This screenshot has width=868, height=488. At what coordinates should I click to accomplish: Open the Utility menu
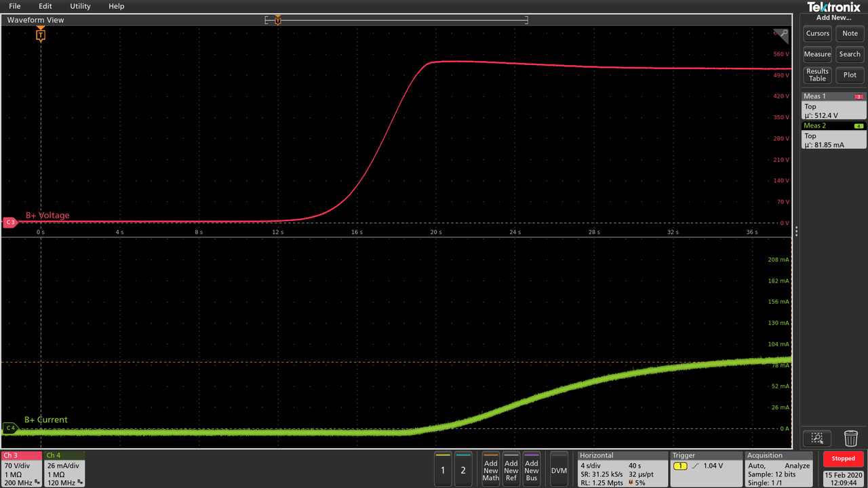click(x=80, y=6)
